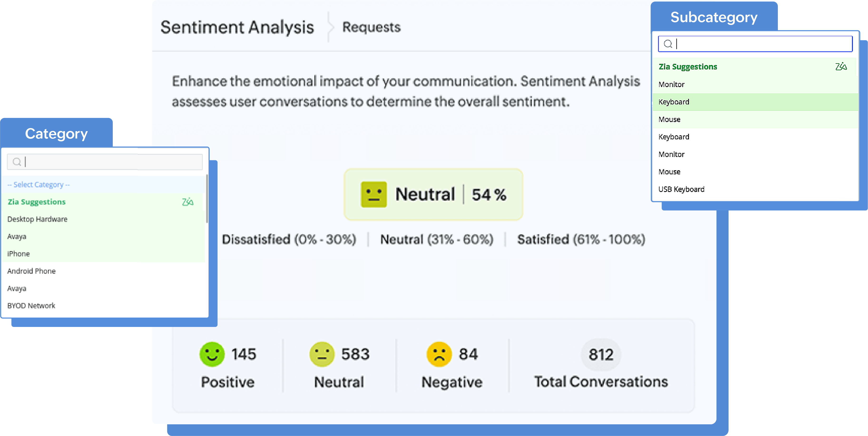Click the Zia icon in Category suggestions
Image resolution: width=868 pixels, height=436 pixels.
188,202
